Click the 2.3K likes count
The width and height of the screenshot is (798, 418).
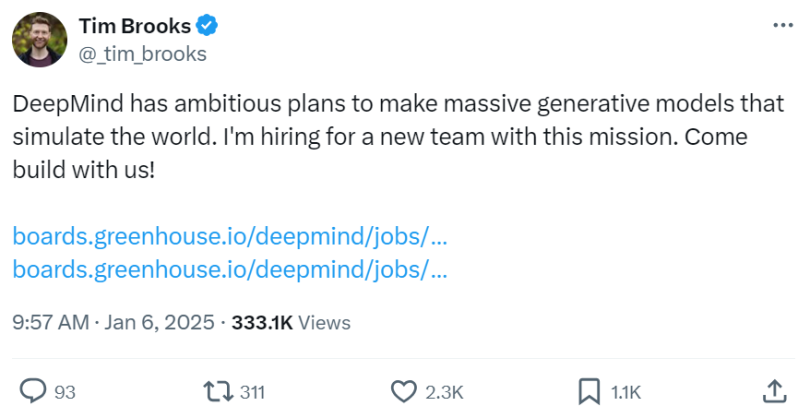[443, 392]
